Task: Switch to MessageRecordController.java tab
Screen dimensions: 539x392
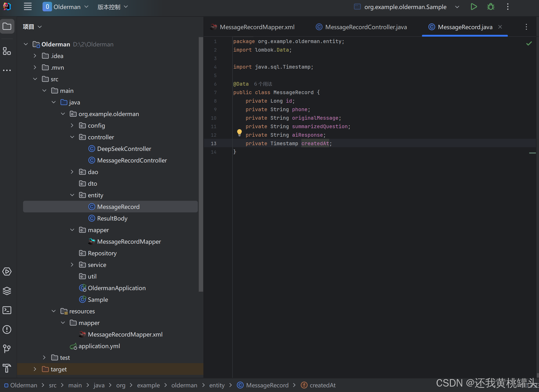Action: point(366,27)
